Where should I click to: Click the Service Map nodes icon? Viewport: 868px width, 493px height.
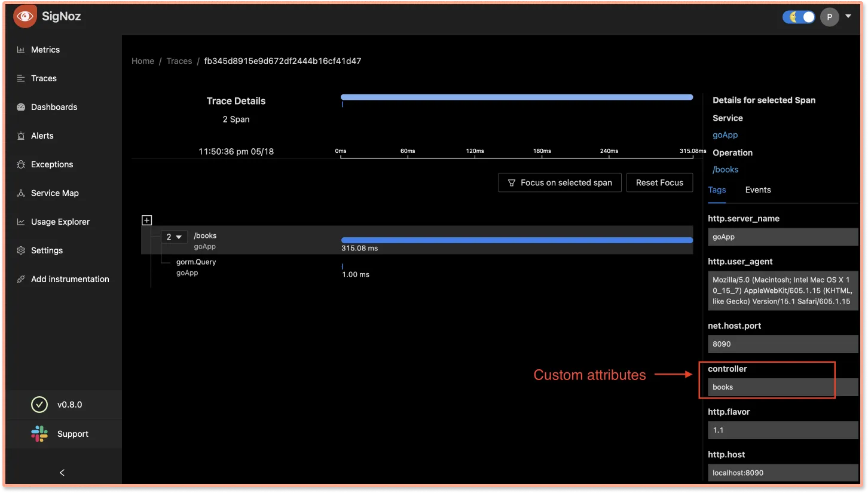(x=21, y=193)
